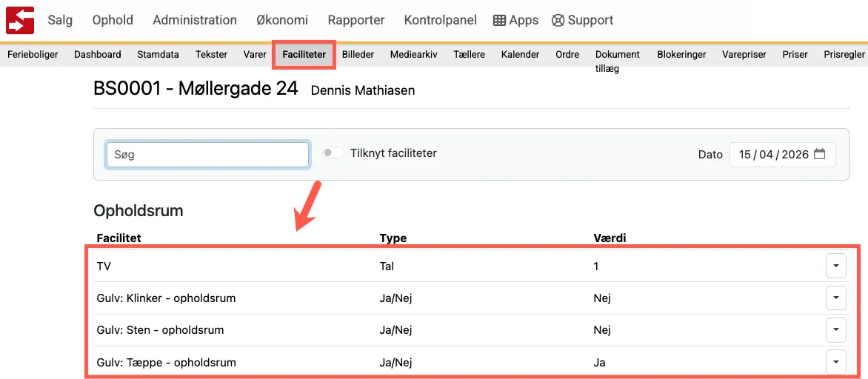Open the calendar picker icon in Dato field
Screen dimensions: 868x379
pos(819,155)
